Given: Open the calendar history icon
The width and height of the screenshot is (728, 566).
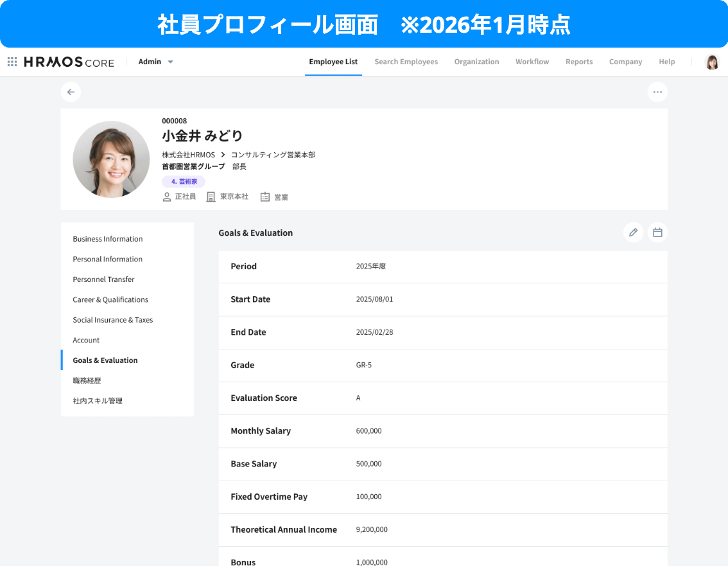Looking at the screenshot, I should click(x=657, y=233).
